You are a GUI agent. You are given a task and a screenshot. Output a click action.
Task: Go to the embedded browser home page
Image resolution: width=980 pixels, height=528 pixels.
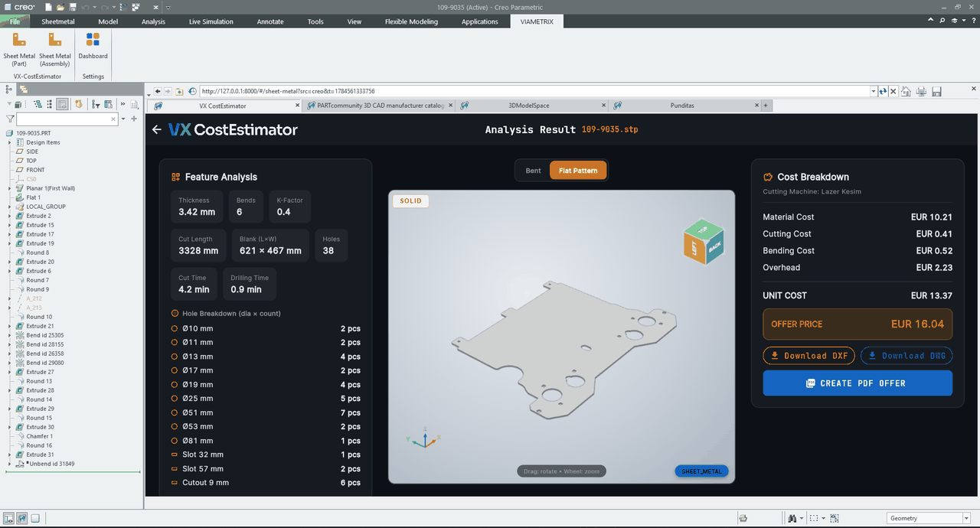coord(906,91)
